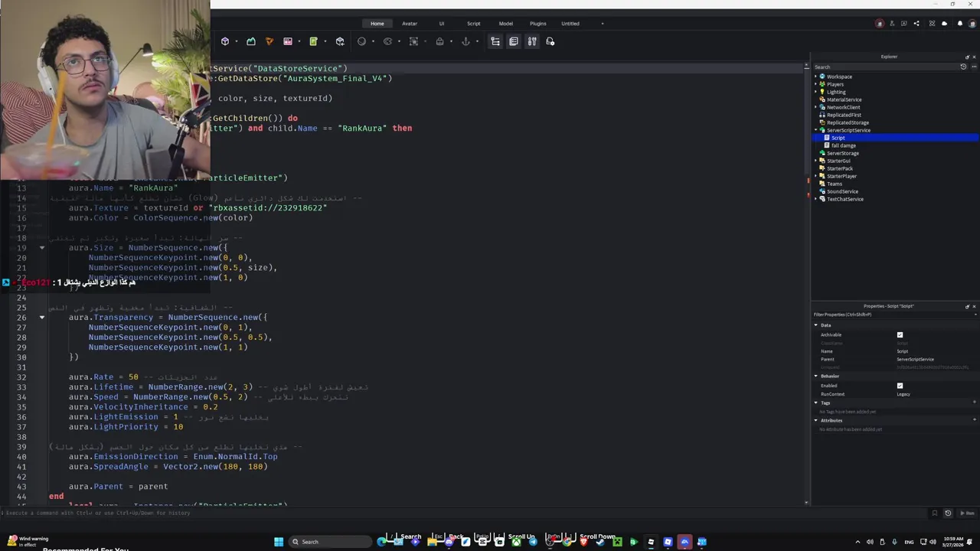Image resolution: width=980 pixels, height=551 pixels.
Task: Switch to the Model tab
Action: pos(505,24)
